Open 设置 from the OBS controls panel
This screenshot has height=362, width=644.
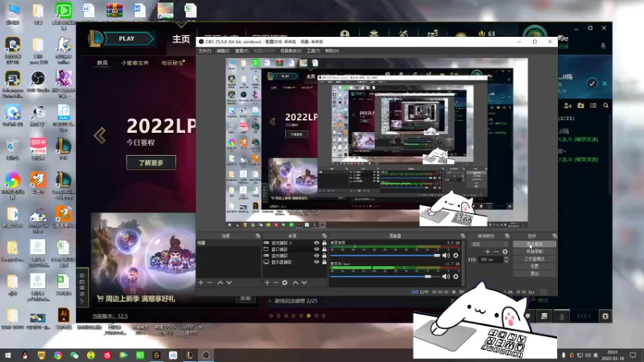point(535,266)
